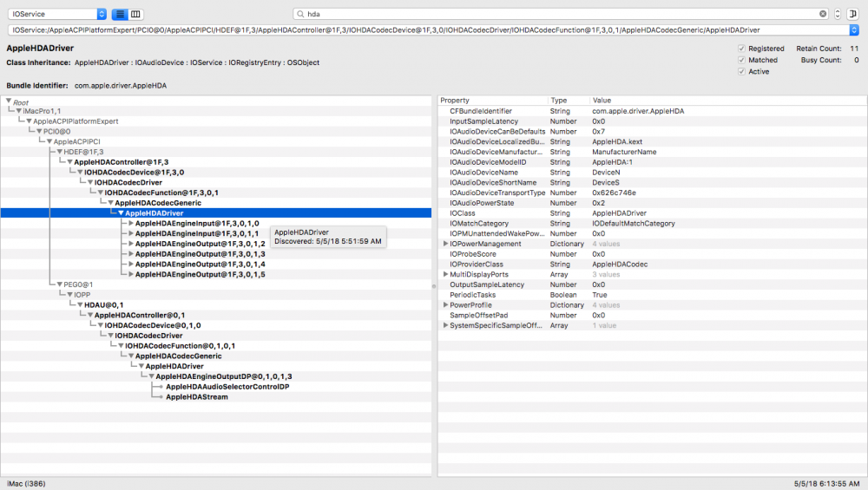Toggle the Registered checkbox
The width and height of the screenshot is (868, 490).
coord(741,49)
